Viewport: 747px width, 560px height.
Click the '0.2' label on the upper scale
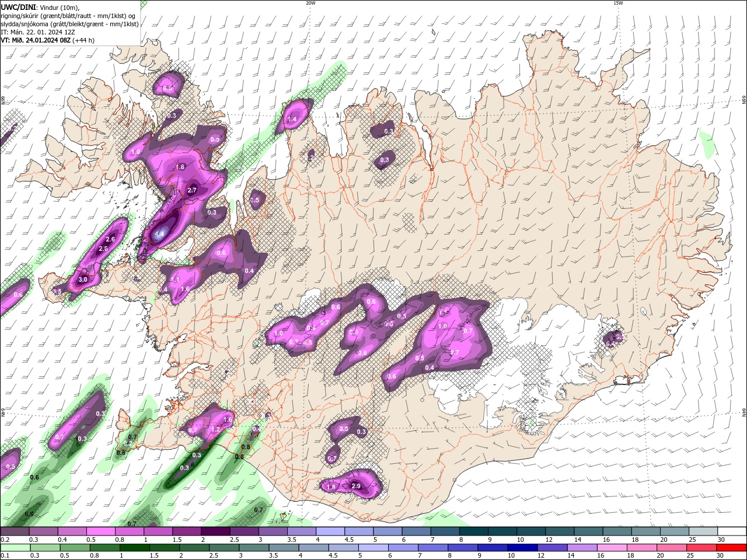[x=5, y=540]
